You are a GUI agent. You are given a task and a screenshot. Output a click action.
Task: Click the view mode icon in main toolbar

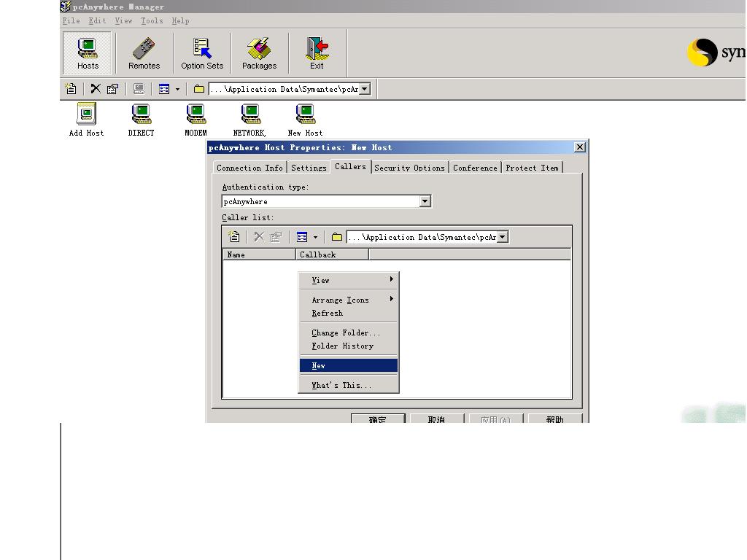[x=164, y=88]
